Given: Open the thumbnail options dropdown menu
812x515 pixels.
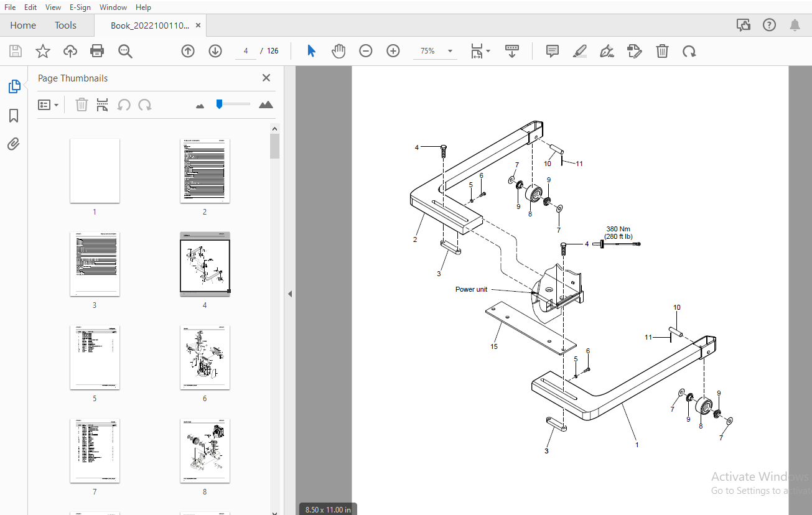Looking at the screenshot, I should tap(48, 104).
